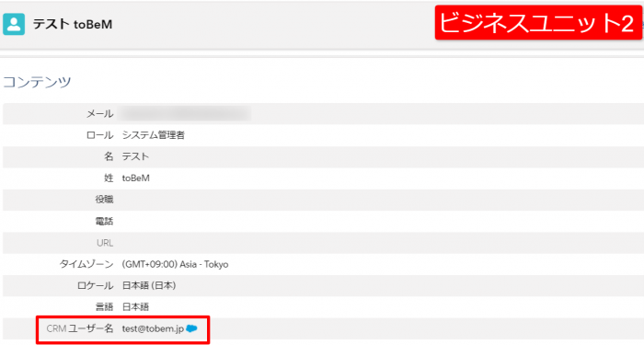Click the blue Salesforce cloud icon
This screenshot has height=345, width=644.
[x=191, y=328]
